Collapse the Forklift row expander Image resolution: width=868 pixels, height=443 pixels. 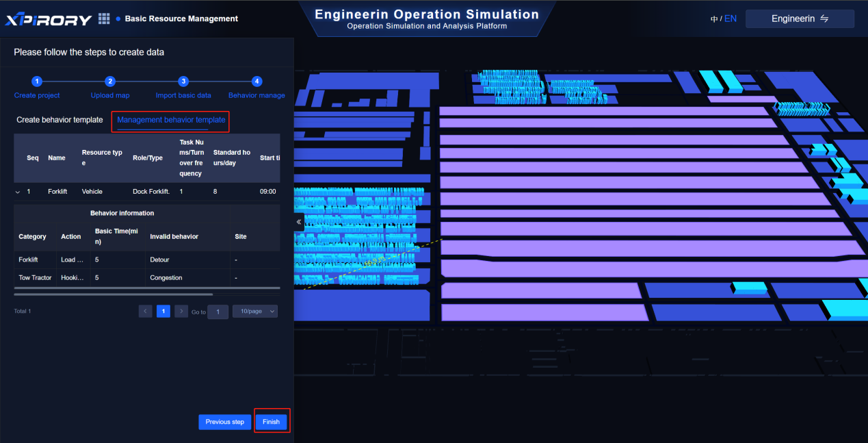(x=18, y=192)
